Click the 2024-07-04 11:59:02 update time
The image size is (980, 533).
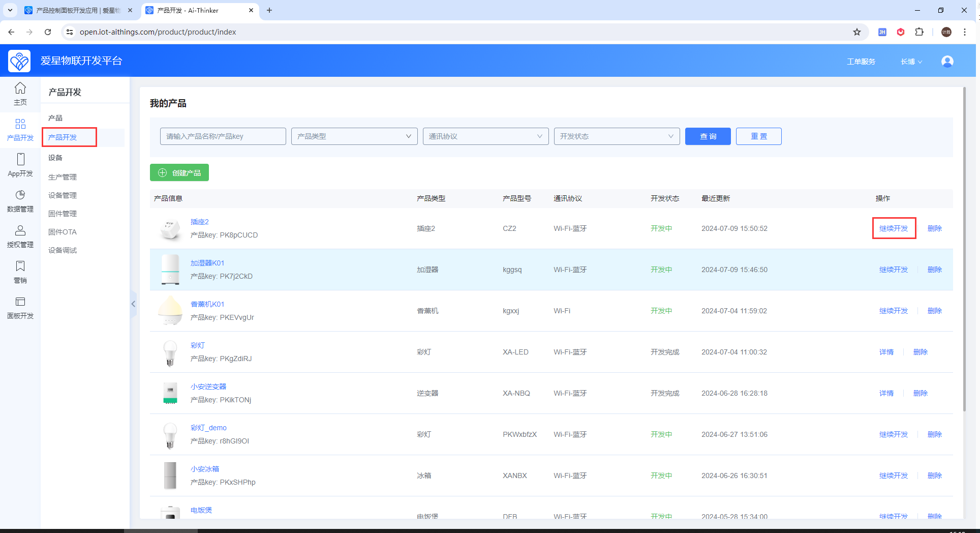click(734, 311)
